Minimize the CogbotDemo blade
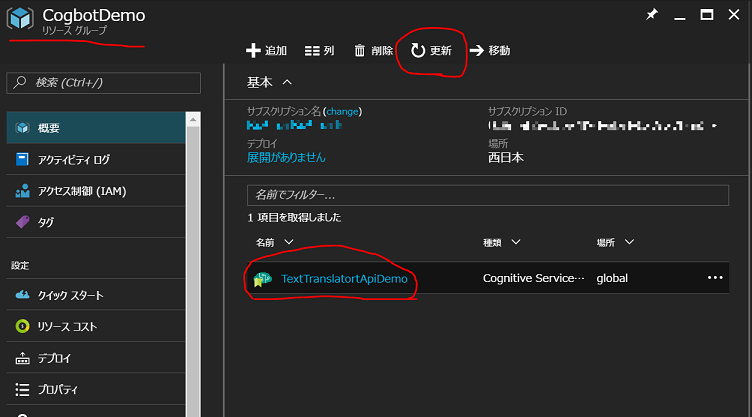The height and width of the screenshot is (417, 752). [x=679, y=18]
